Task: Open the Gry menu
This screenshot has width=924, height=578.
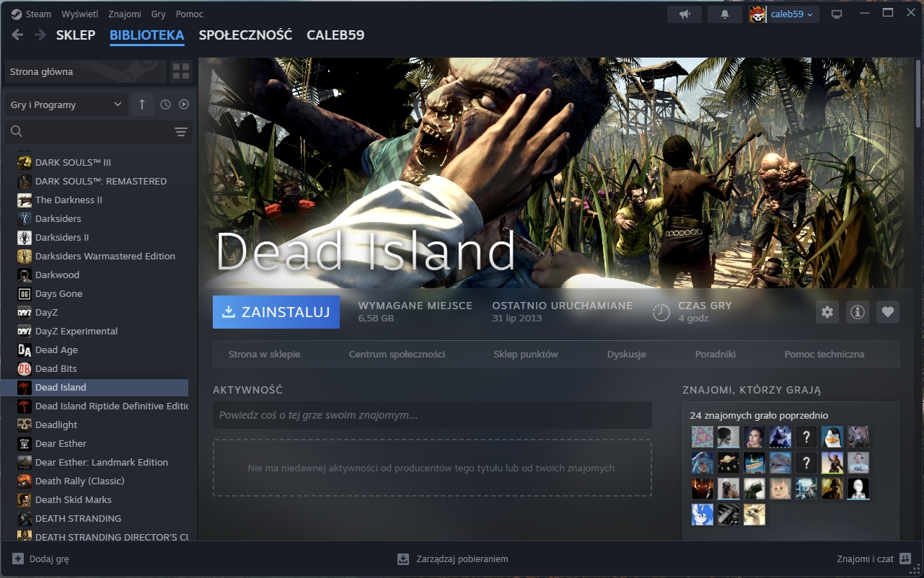Action: tap(159, 14)
